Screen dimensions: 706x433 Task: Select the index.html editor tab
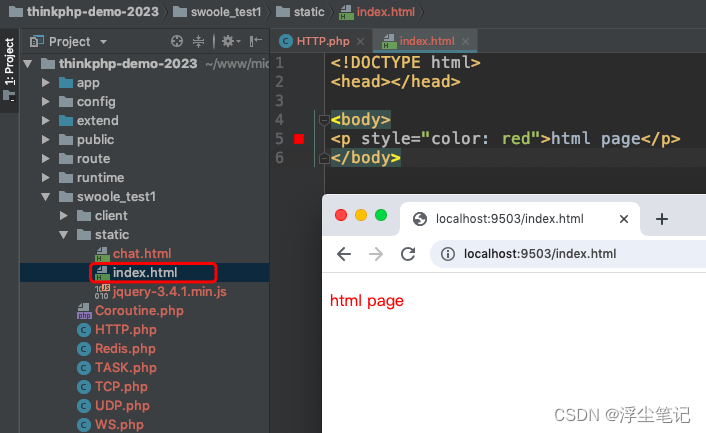tap(426, 41)
